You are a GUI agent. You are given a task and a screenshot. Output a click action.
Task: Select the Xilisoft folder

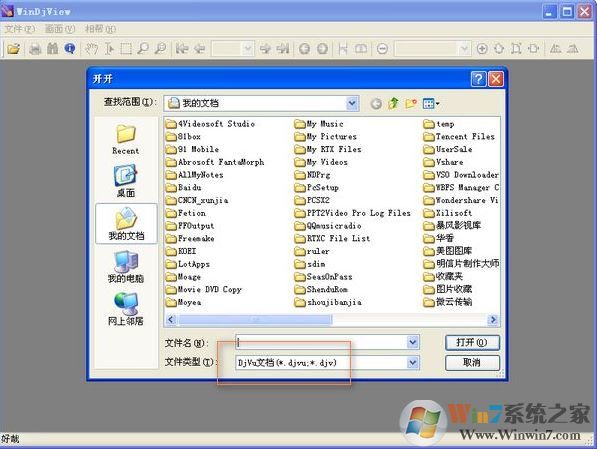pyautogui.click(x=448, y=213)
